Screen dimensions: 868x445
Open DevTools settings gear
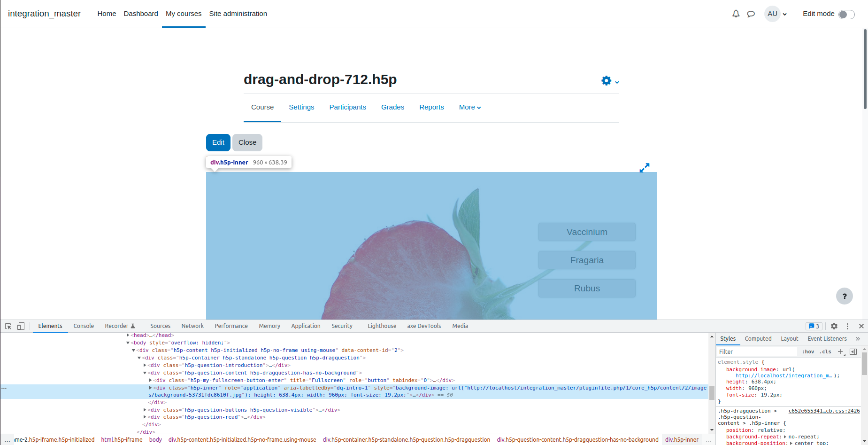pyautogui.click(x=834, y=326)
